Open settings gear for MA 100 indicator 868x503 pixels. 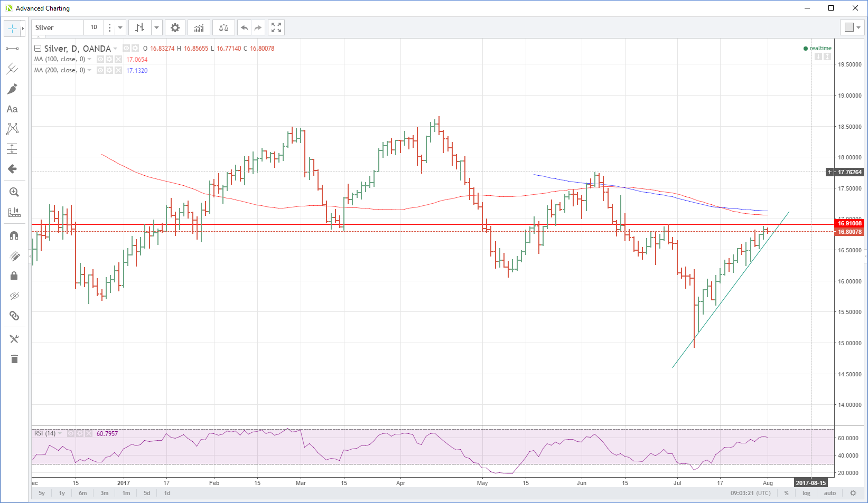(109, 59)
